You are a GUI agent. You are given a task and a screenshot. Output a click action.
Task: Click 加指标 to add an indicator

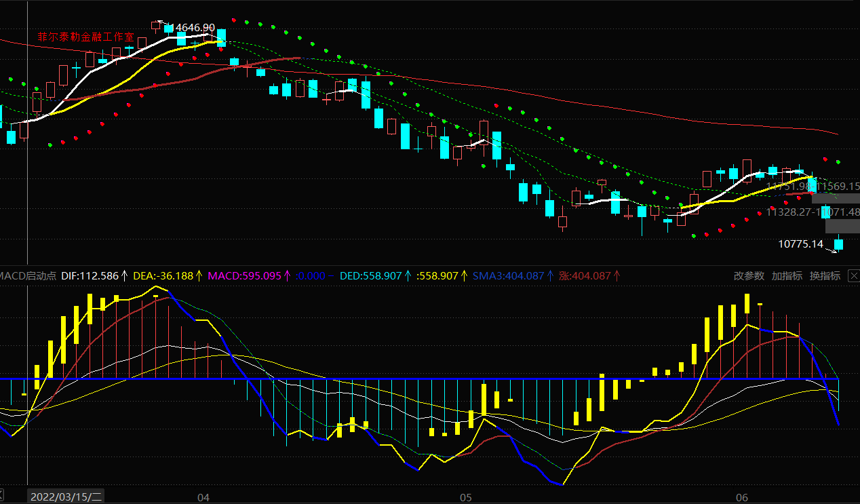pos(787,276)
